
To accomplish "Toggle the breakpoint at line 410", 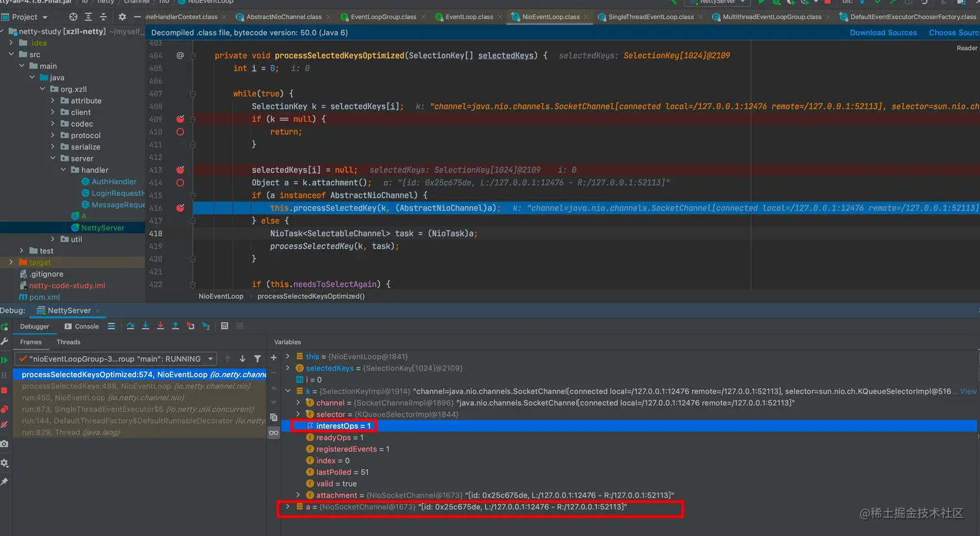I will click(180, 132).
